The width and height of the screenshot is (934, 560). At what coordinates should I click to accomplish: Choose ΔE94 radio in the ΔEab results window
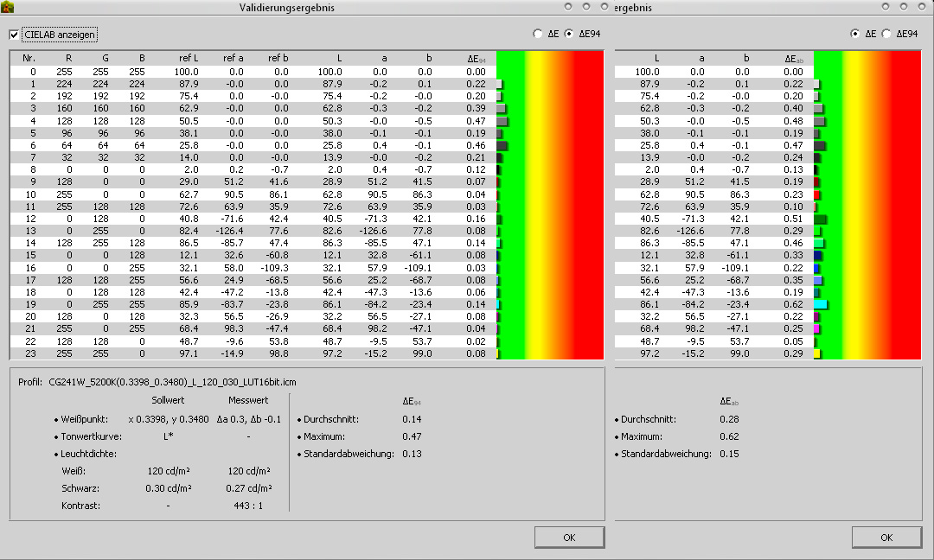(886, 34)
